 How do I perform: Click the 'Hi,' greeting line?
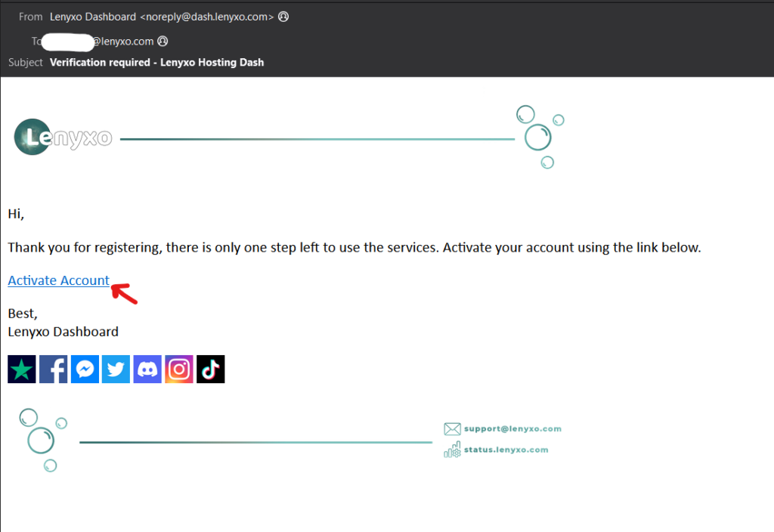[x=16, y=214]
